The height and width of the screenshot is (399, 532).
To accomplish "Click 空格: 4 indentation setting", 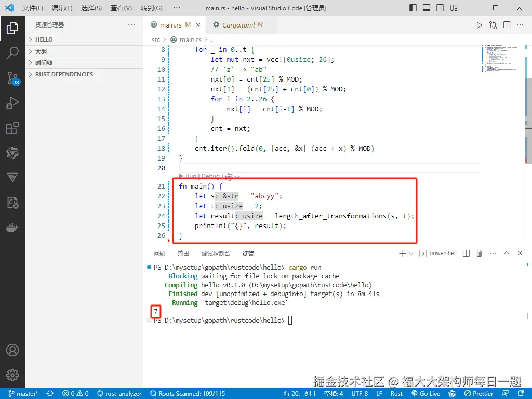I will (334, 393).
